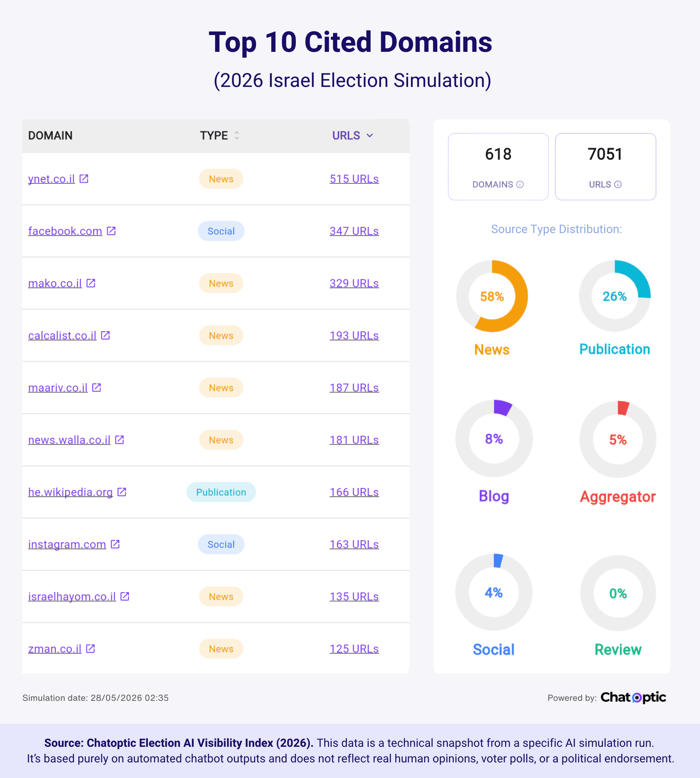Click the info icon next to DOMAINS
Image resolution: width=700 pixels, height=778 pixels.
point(520,184)
